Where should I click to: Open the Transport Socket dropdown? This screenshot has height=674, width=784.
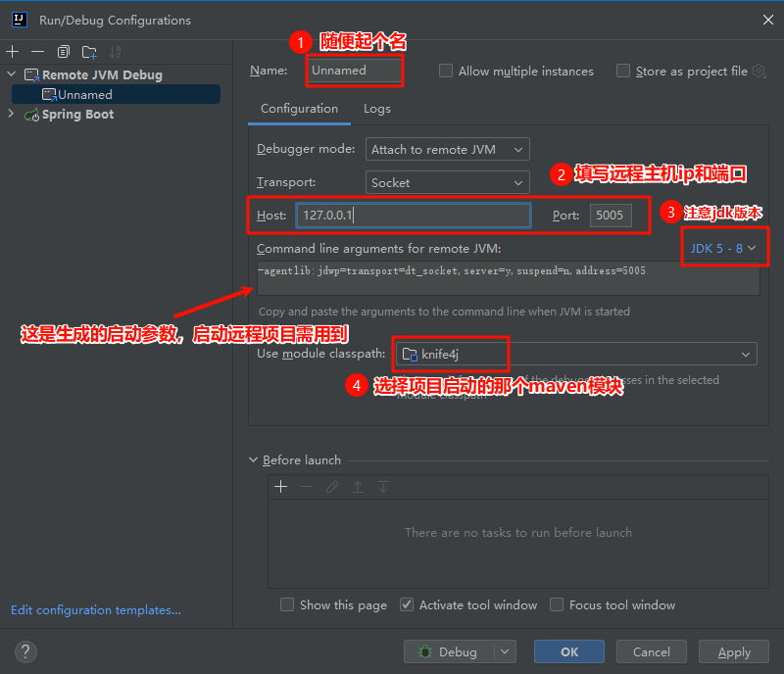pyautogui.click(x=448, y=183)
